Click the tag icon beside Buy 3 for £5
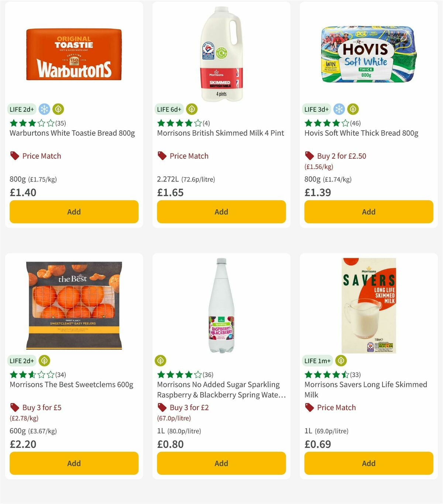Screen dimensions: 443x504 [15, 407]
